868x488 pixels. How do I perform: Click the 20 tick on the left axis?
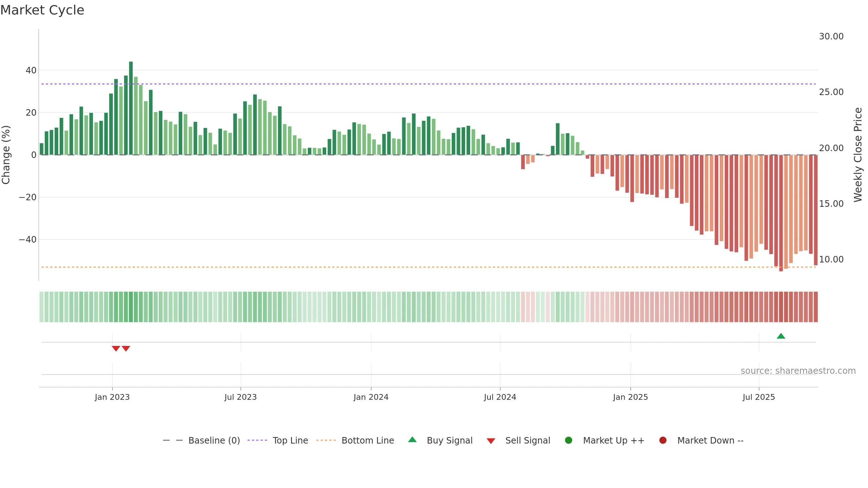click(x=31, y=113)
